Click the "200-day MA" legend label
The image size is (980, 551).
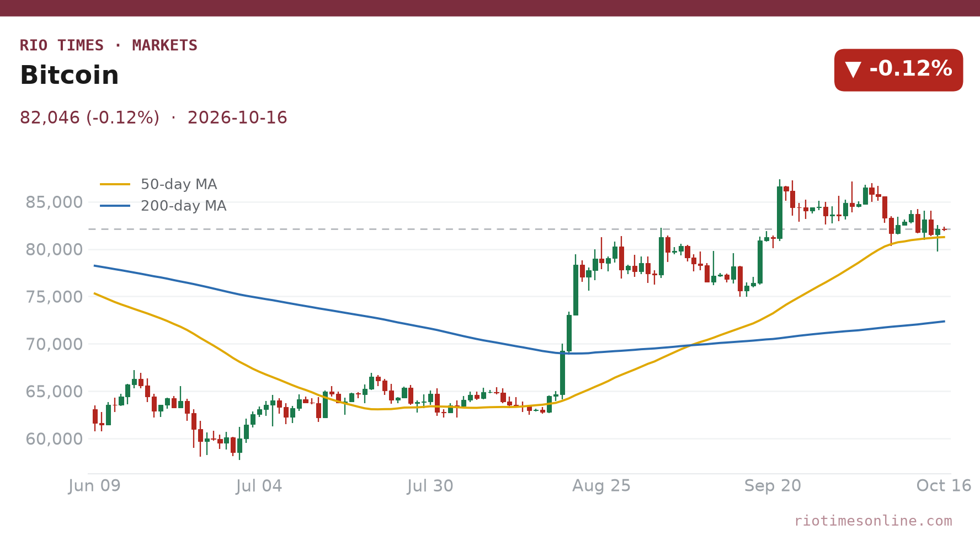tap(184, 206)
